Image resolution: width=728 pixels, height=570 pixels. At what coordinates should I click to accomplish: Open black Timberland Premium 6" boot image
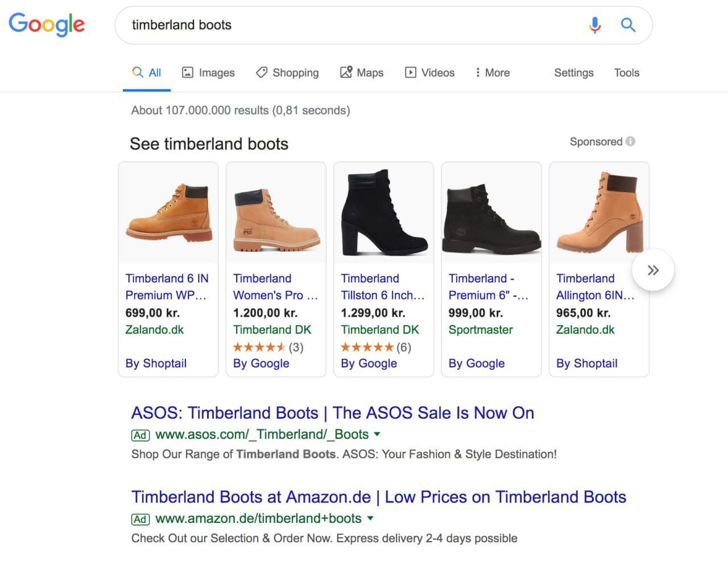(491, 213)
